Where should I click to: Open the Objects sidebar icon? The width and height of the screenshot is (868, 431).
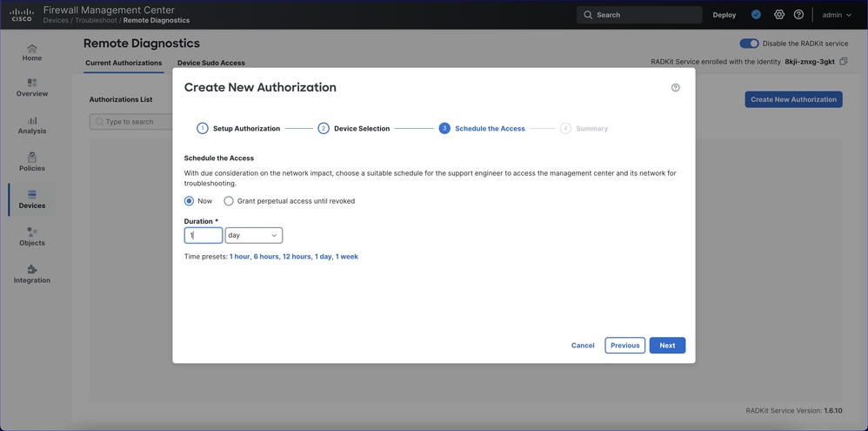[32, 237]
